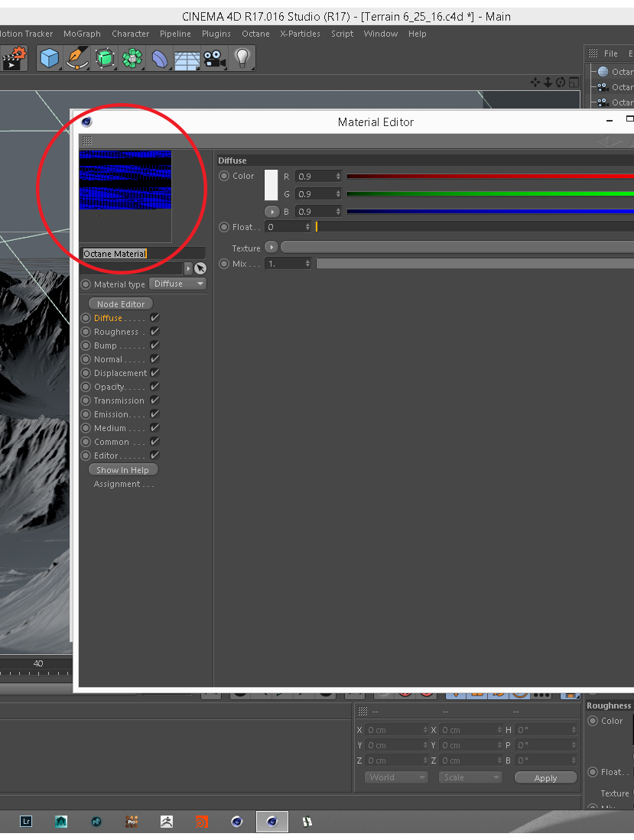Click the Coordinates panel grip icon
Image resolution: width=634 pixels, height=840 pixels.
(x=363, y=711)
